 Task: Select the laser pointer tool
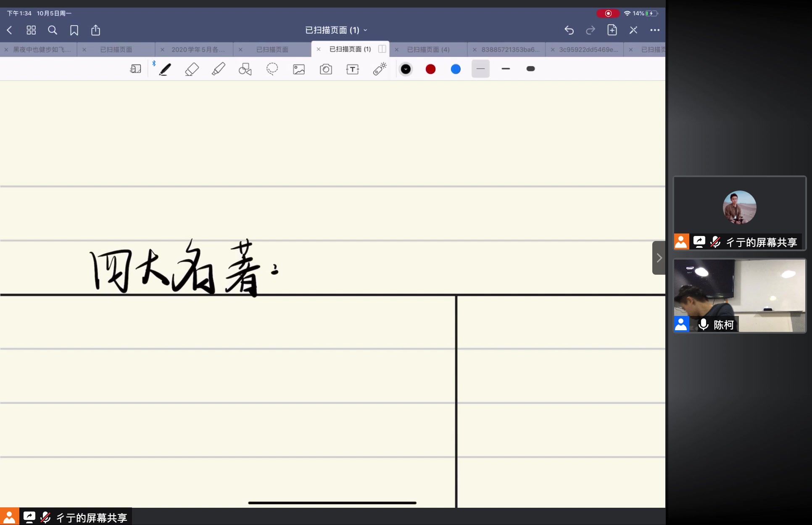pos(380,69)
